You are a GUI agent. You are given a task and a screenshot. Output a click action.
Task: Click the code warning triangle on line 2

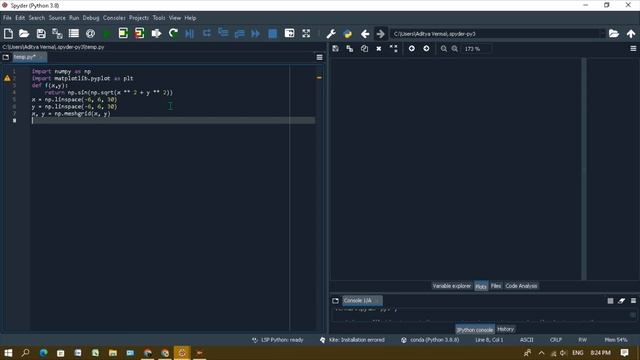(7, 78)
